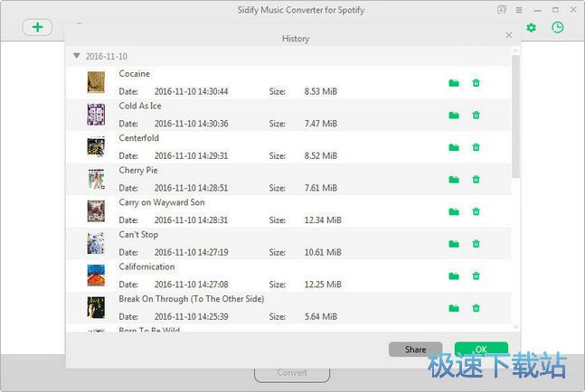This screenshot has height=392, width=585.
Task: Click the History list vertical scrollbar thumb
Action: coord(516,117)
